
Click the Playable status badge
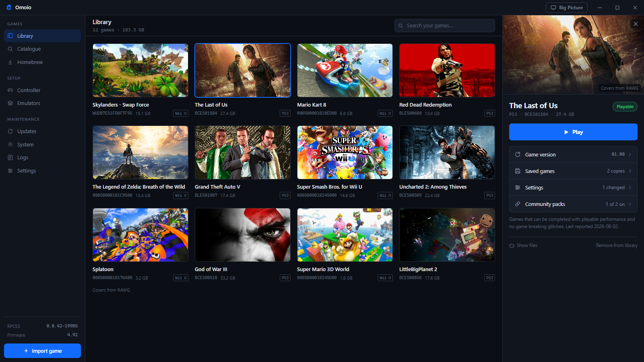[625, 107]
